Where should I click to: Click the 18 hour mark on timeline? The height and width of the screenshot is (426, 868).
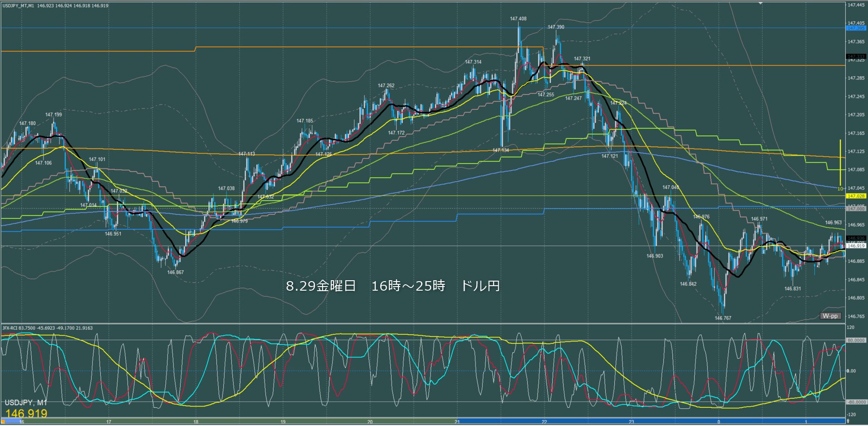196,422
